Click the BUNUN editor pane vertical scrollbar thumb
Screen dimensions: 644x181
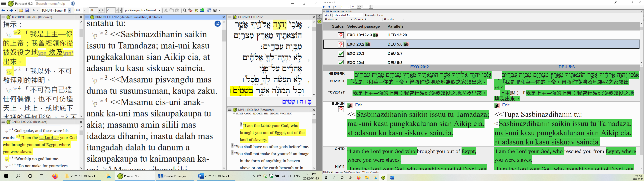click(224, 36)
